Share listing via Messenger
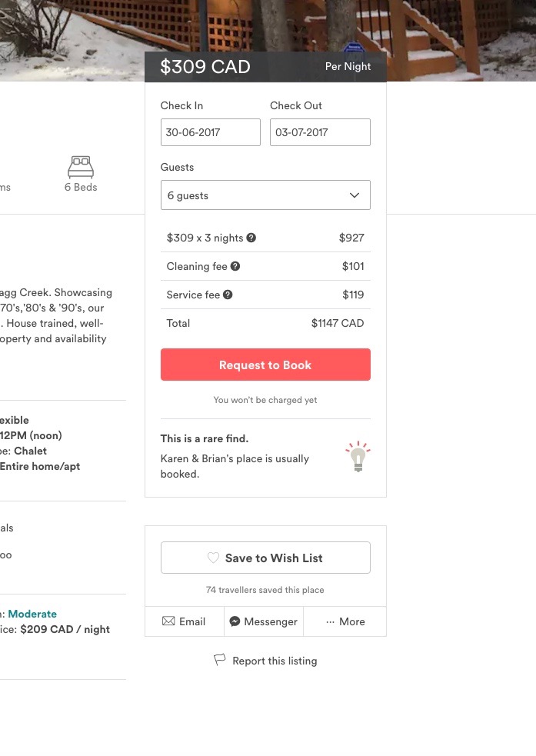The image size is (536, 756). click(x=264, y=621)
